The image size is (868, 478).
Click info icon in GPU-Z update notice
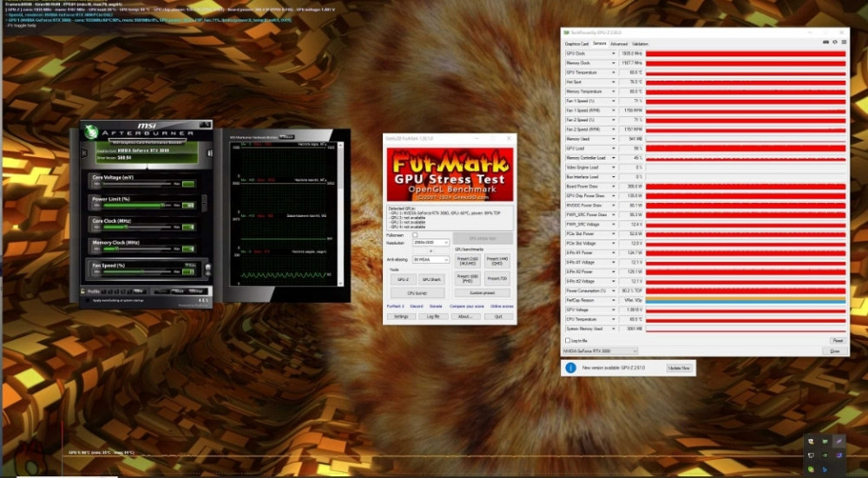coord(571,368)
